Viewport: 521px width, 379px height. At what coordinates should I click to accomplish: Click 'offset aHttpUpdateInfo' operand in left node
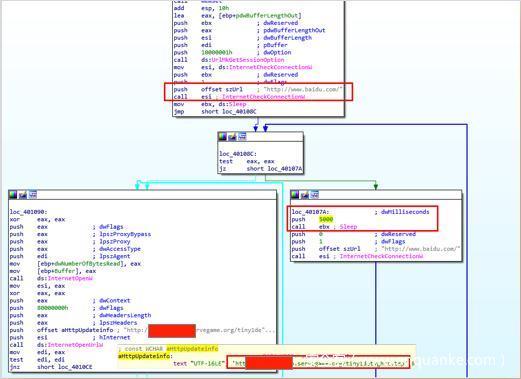tap(75, 330)
